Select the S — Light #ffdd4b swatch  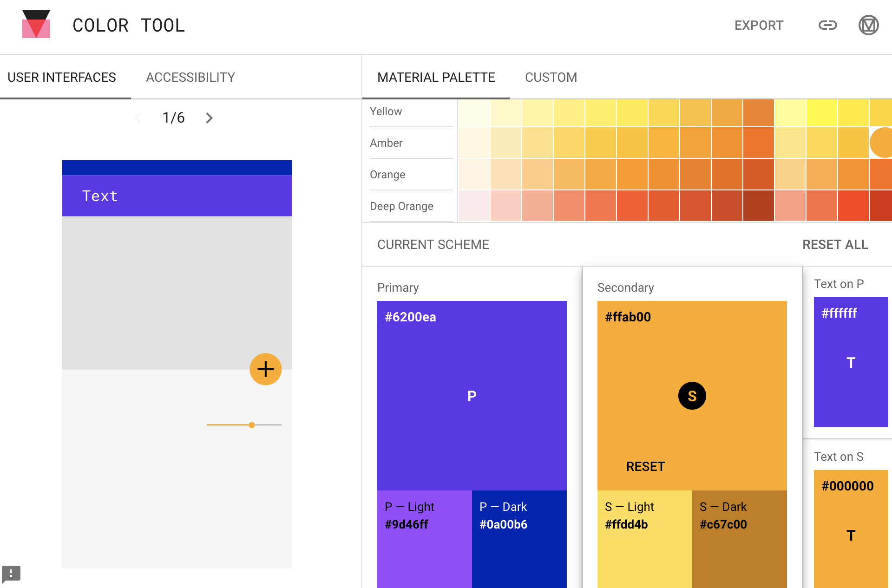click(645, 539)
